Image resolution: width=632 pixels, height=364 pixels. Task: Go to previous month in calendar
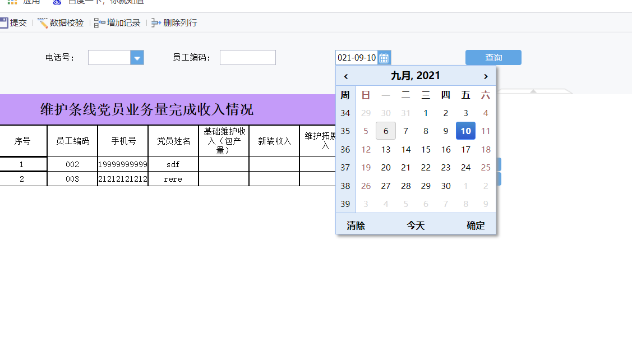pyautogui.click(x=346, y=76)
